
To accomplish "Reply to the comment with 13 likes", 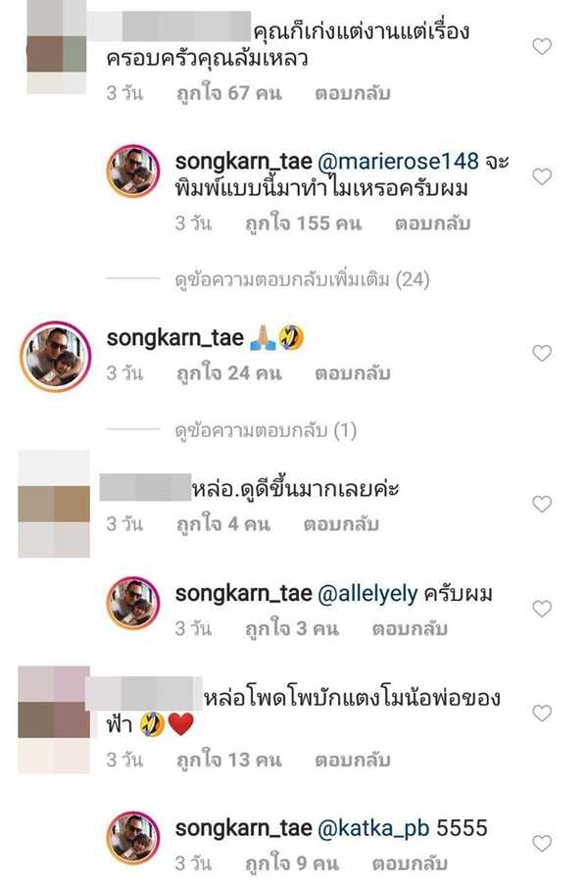I will 353,760.
